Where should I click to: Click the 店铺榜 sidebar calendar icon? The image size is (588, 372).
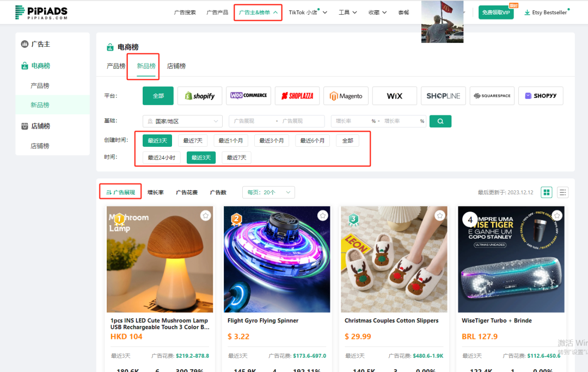click(24, 126)
